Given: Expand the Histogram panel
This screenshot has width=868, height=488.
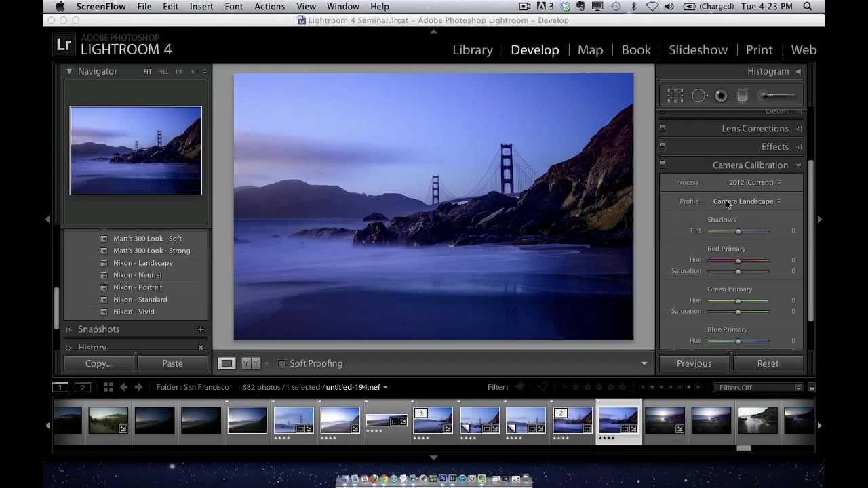Looking at the screenshot, I should tap(798, 71).
